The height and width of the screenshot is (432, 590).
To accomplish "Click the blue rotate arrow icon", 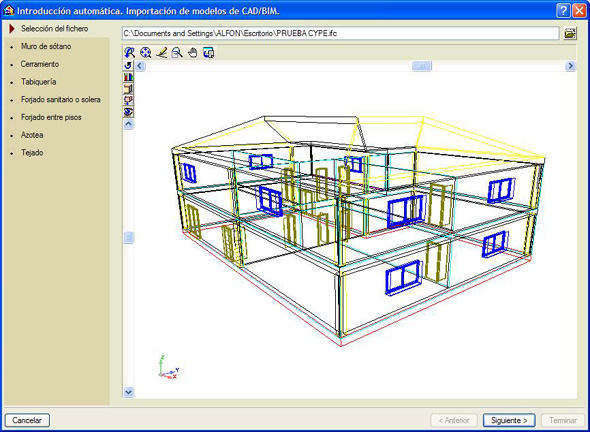I will [x=128, y=65].
